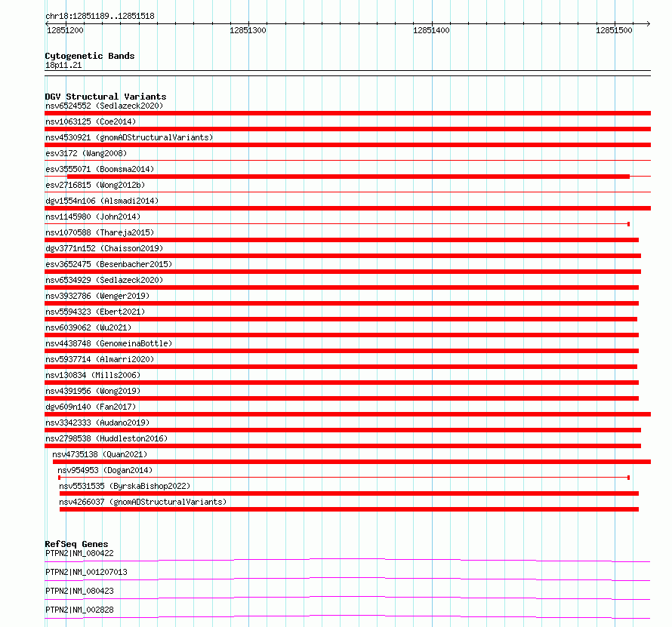Viewport: 672px width, 627px height.
Task: Click the chr18:12851189..12851518 region label
Action: tap(100, 16)
